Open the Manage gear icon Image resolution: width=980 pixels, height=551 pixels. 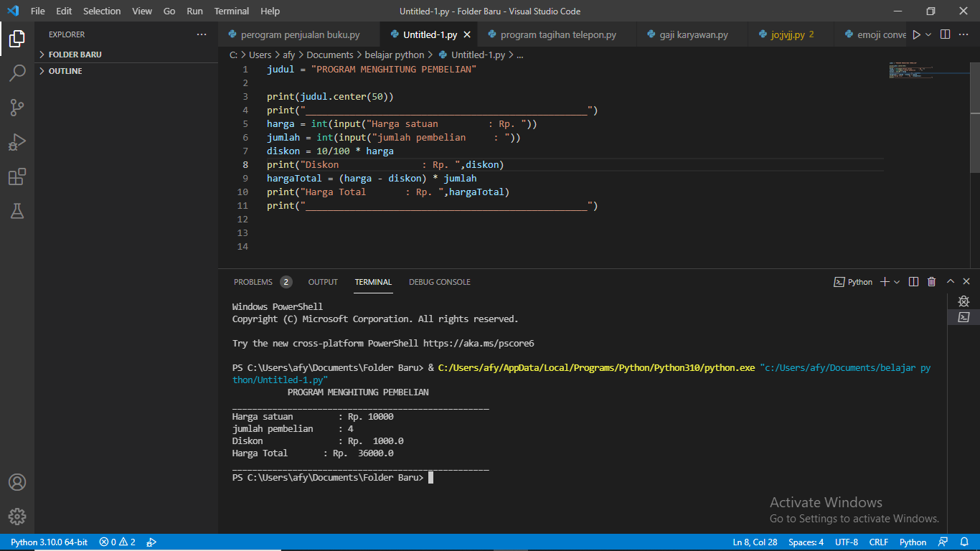pos(17,517)
